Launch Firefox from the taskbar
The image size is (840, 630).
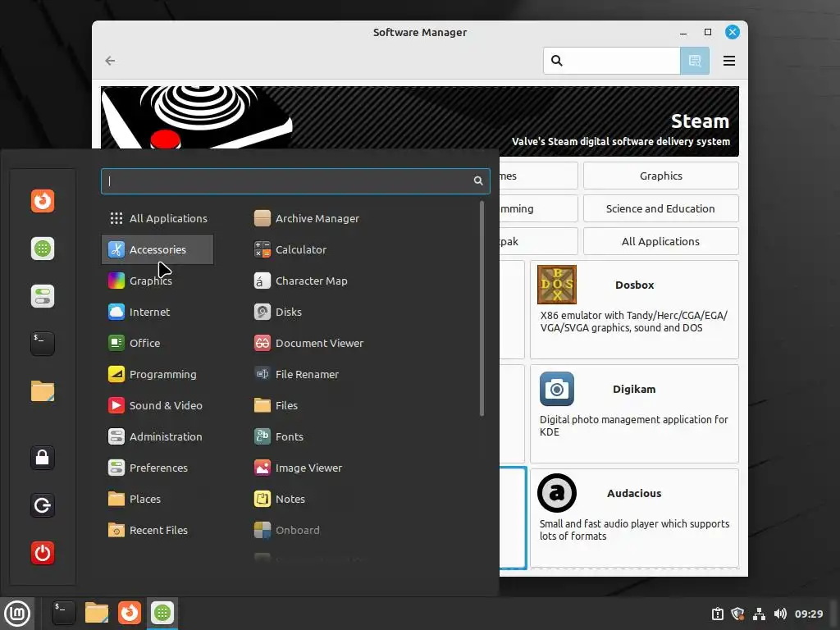click(x=130, y=613)
